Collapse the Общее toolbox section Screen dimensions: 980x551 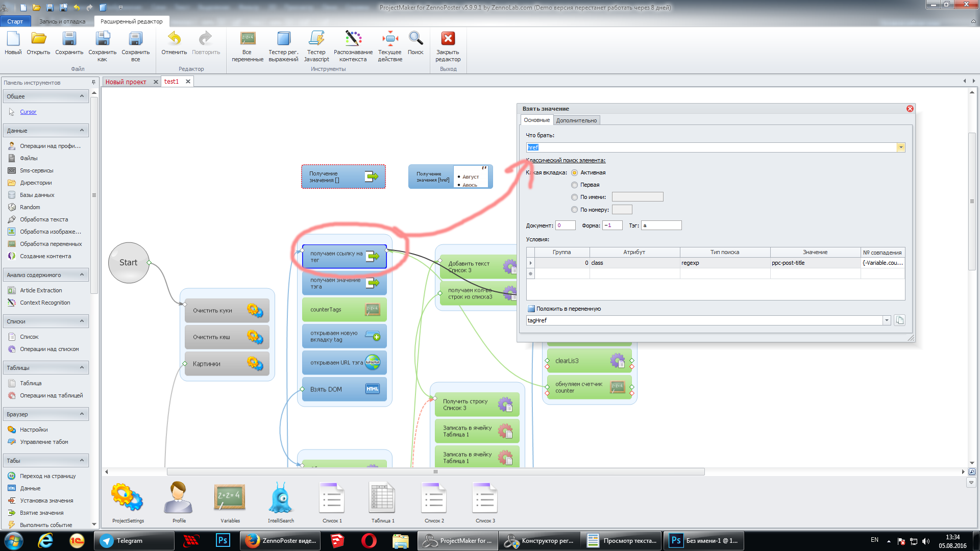(x=82, y=96)
